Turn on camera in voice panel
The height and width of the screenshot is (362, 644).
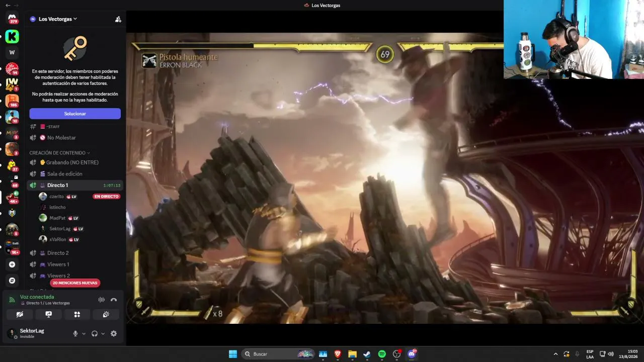tap(20, 314)
